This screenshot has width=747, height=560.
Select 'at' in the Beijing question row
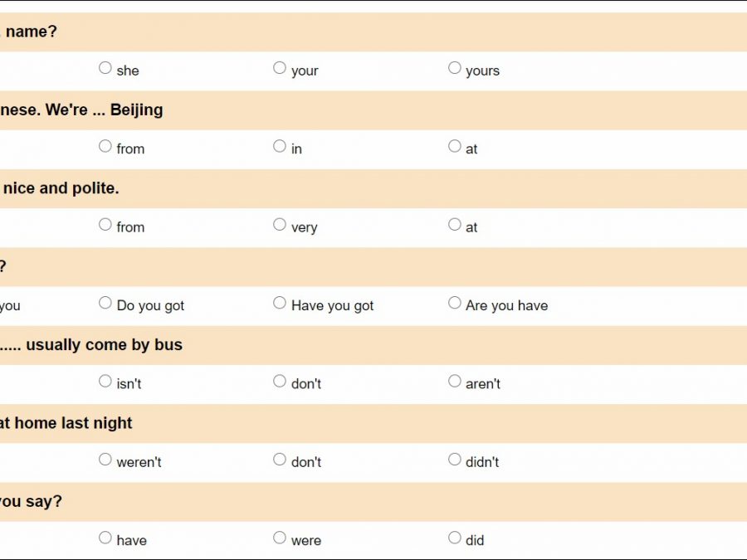455,146
